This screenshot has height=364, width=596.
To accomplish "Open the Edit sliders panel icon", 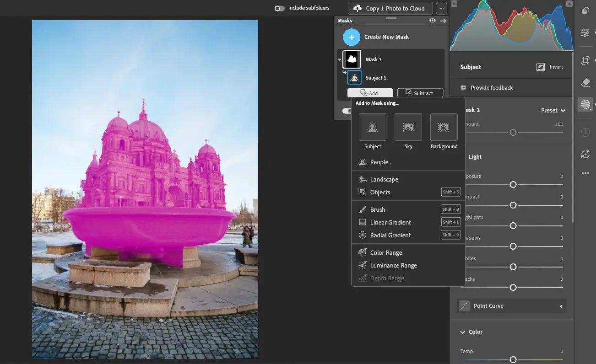I will [x=585, y=32].
